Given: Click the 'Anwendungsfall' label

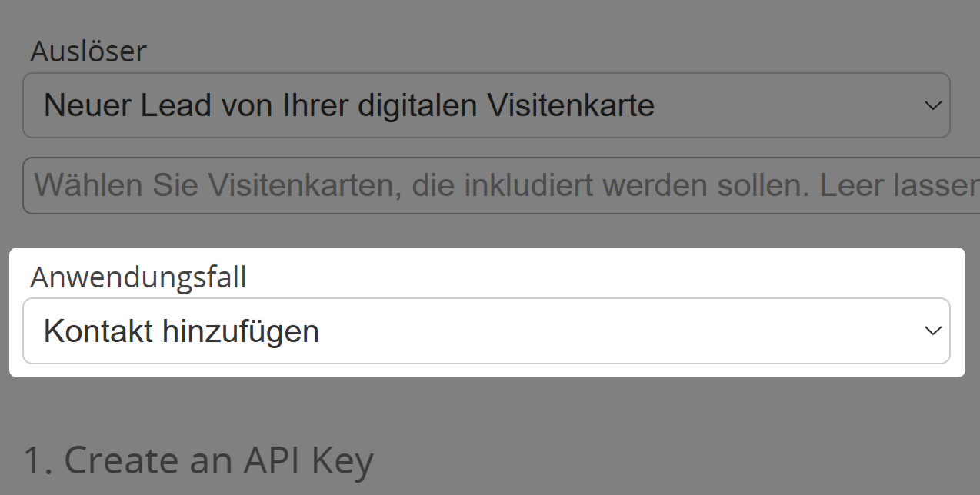Looking at the screenshot, I should [138, 277].
